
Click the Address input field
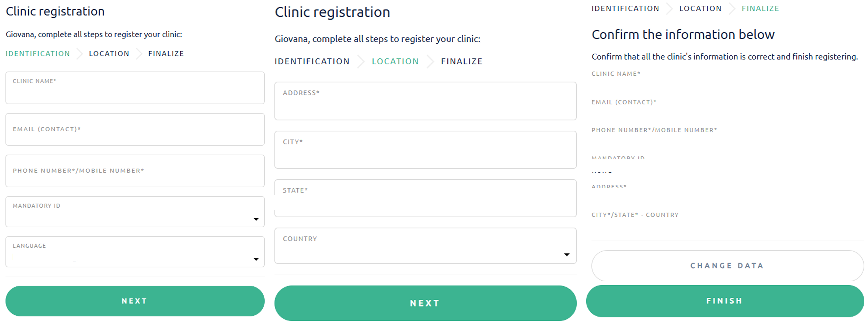pyautogui.click(x=425, y=101)
